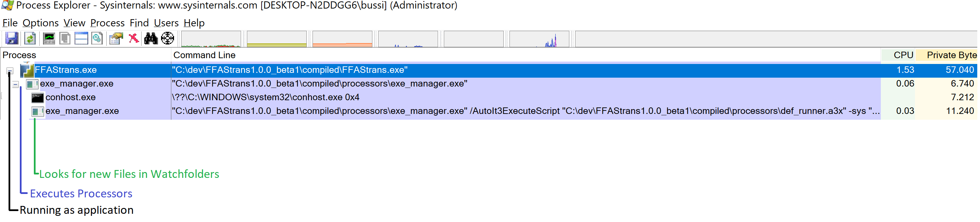Select the crosshair Find Window's Process target
Image resolution: width=980 pixels, height=222 pixels.
click(x=168, y=38)
